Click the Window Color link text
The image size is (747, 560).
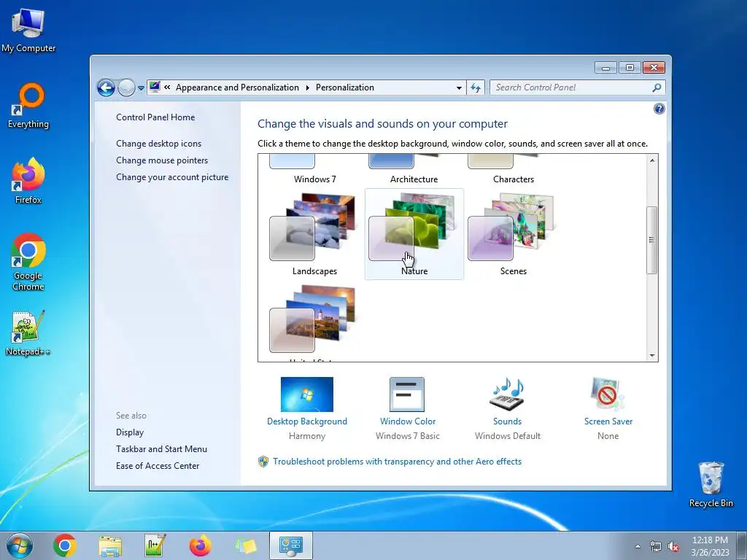click(408, 421)
